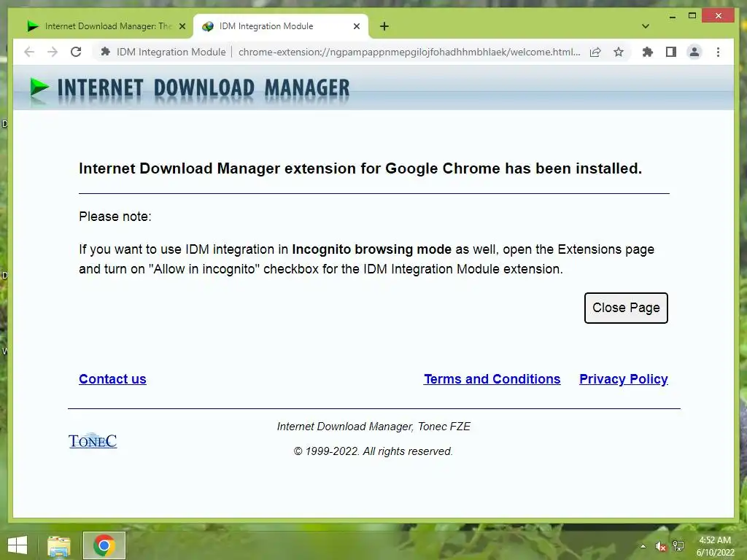Image resolution: width=747 pixels, height=560 pixels.
Task: Go forward to the next page
Action: tap(53, 52)
